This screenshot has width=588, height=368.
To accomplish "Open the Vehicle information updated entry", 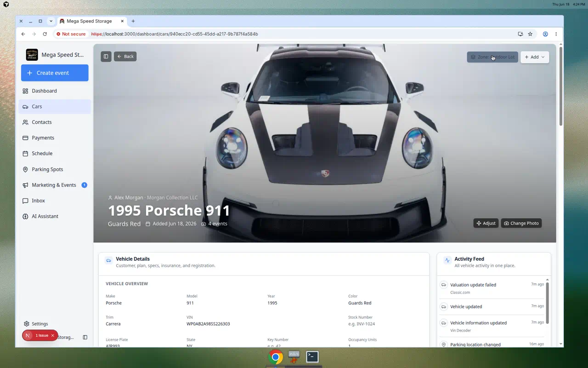I will [492, 326].
